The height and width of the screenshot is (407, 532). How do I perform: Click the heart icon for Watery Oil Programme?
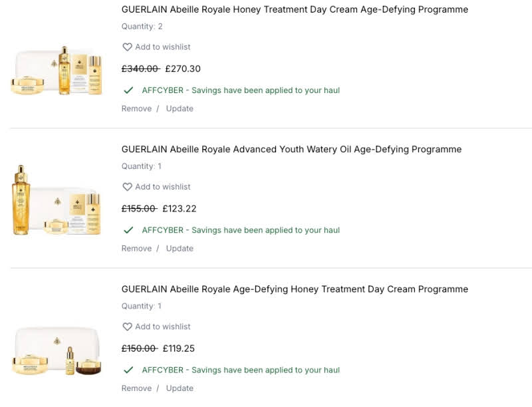(127, 187)
